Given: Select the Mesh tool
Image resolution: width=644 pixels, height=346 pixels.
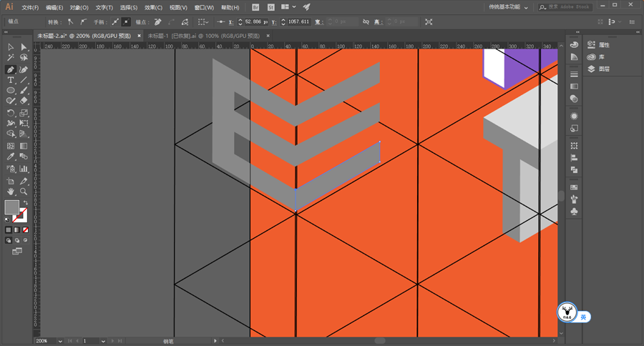Looking at the screenshot, I should click(11, 146).
